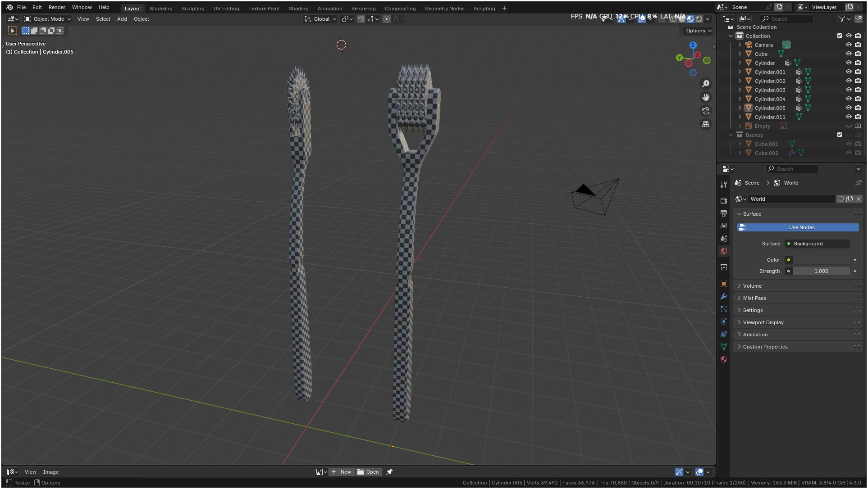Viewport: 868px width, 489px height.
Task: Click the zoom magnifier viewport icon
Action: tap(706, 84)
